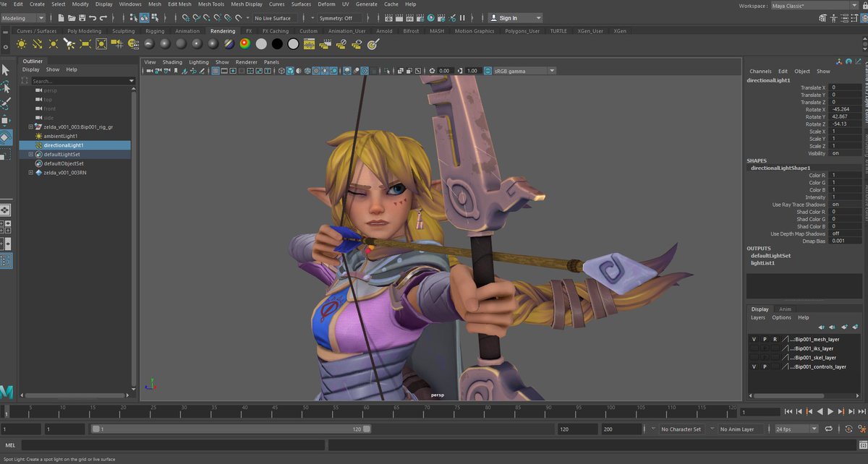Viewport: 868px width, 464px height.
Task: Open the 24 fps frame rate dropdown
Action: (796, 429)
